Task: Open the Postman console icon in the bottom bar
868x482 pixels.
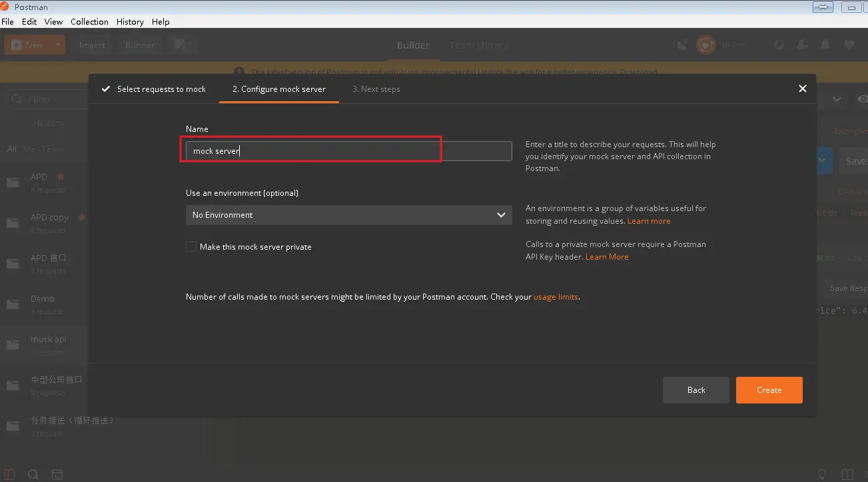Action: pyautogui.click(x=57, y=475)
